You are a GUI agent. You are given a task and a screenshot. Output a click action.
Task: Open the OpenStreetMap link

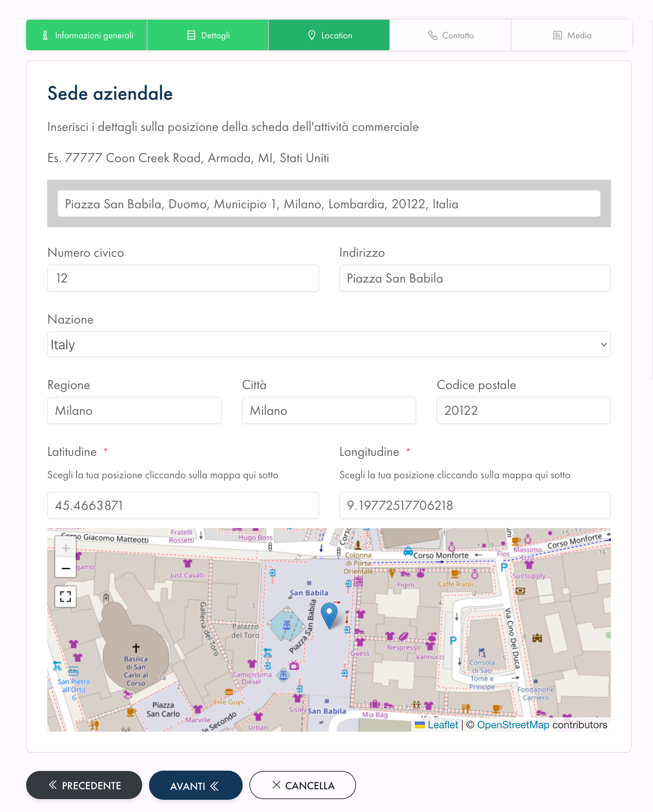(x=513, y=724)
